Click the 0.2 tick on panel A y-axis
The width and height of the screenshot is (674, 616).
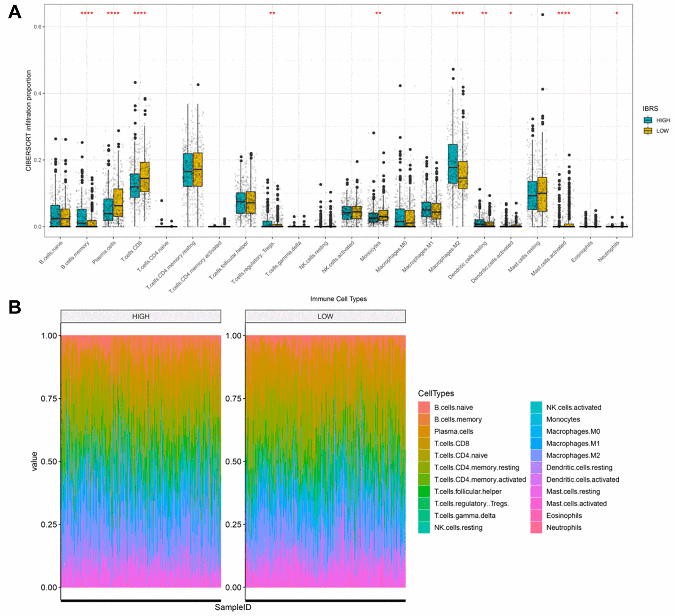[37, 160]
